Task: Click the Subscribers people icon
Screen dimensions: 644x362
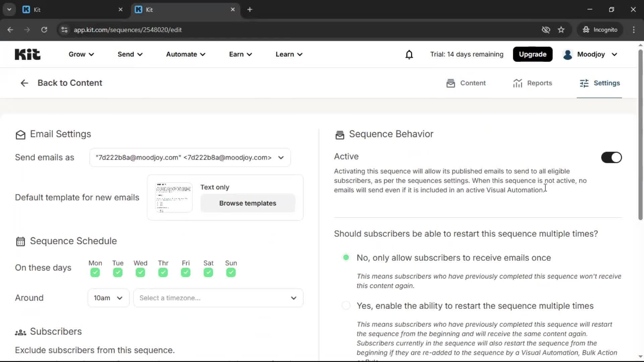Action: pyautogui.click(x=19, y=332)
